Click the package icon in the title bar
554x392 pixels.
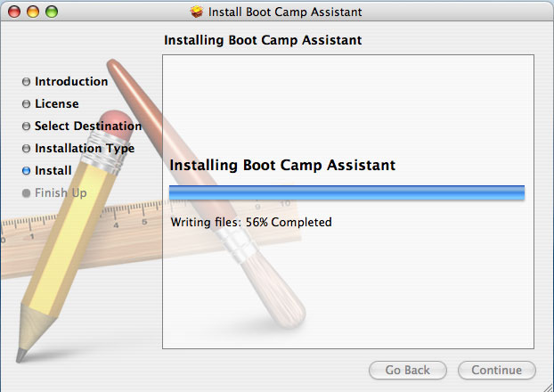[197, 12]
